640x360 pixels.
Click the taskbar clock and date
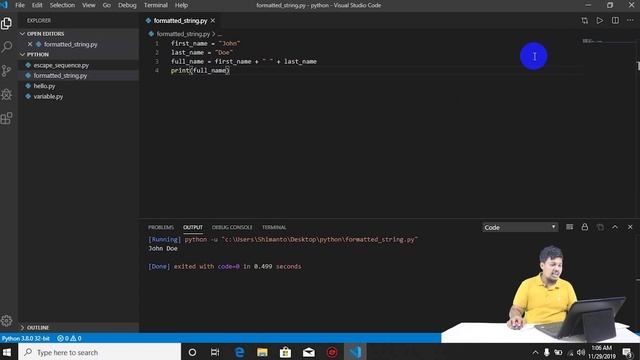tap(602, 352)
